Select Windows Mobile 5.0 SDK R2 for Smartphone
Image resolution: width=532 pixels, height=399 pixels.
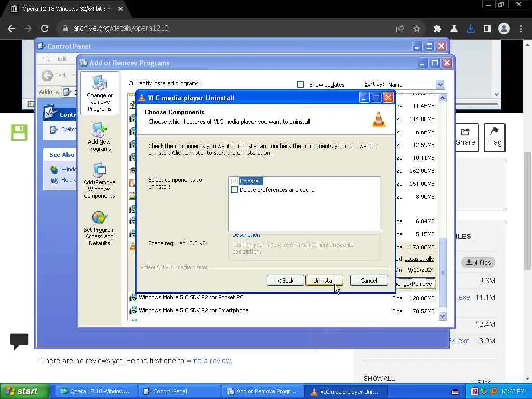coord(194,310)
